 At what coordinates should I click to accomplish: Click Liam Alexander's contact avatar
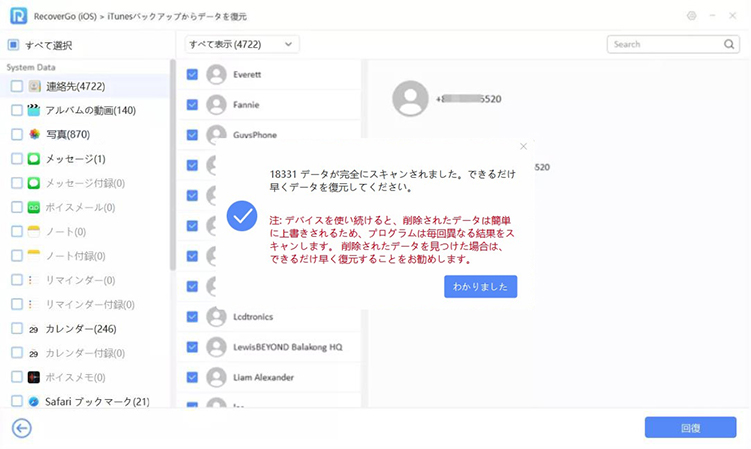216,377
